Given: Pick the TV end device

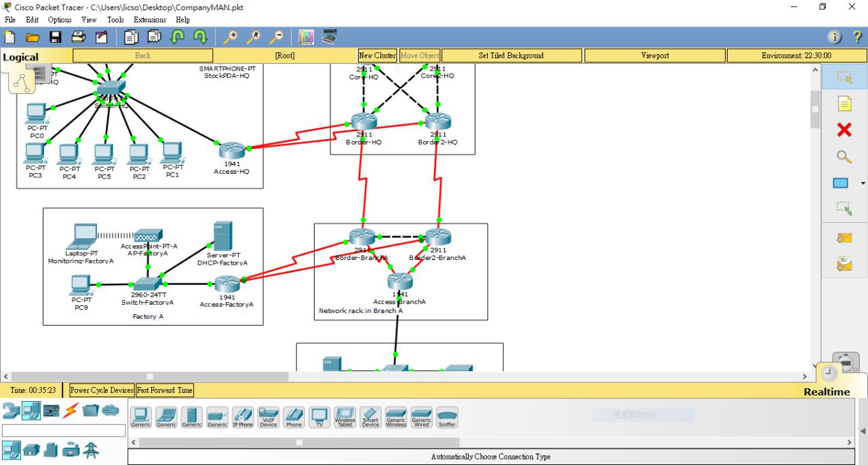Looking at the screenshot, I should tap(319, 417).
